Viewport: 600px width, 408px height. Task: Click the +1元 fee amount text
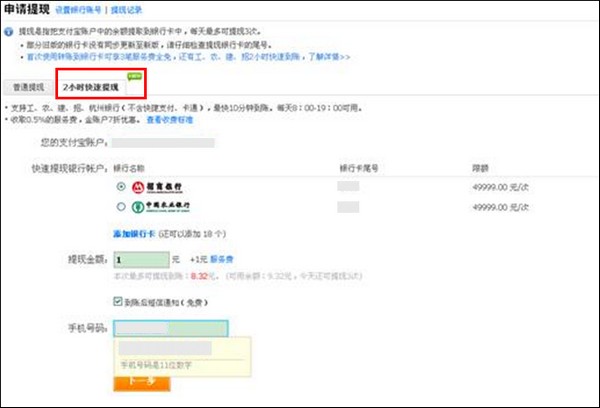[198, 259]
